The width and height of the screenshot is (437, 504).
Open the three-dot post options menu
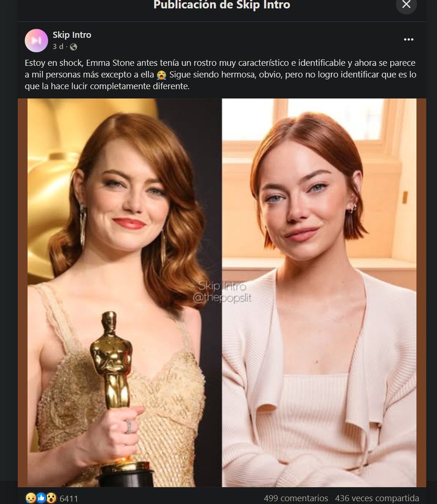409,40
